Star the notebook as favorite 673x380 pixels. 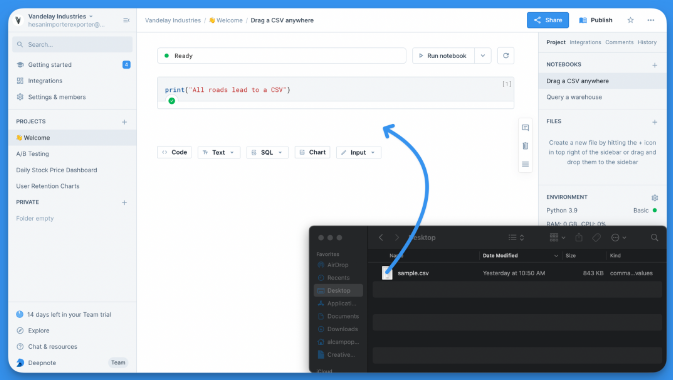coord(631,20)
